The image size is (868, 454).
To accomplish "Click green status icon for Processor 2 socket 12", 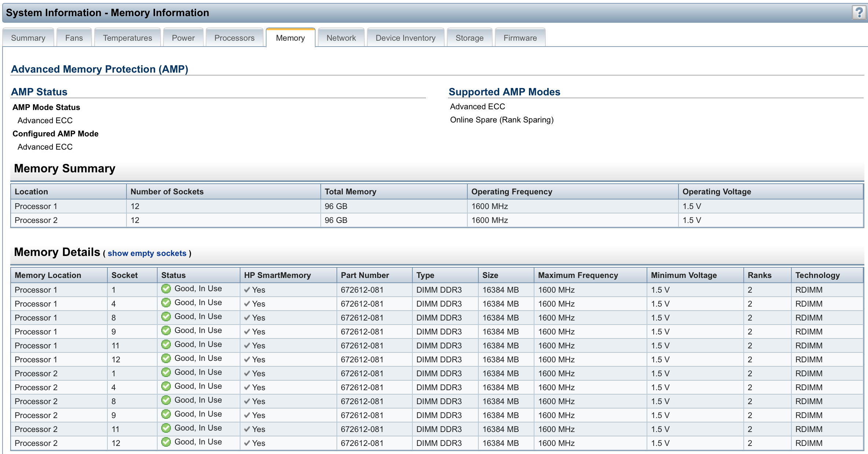I will 166,442.
